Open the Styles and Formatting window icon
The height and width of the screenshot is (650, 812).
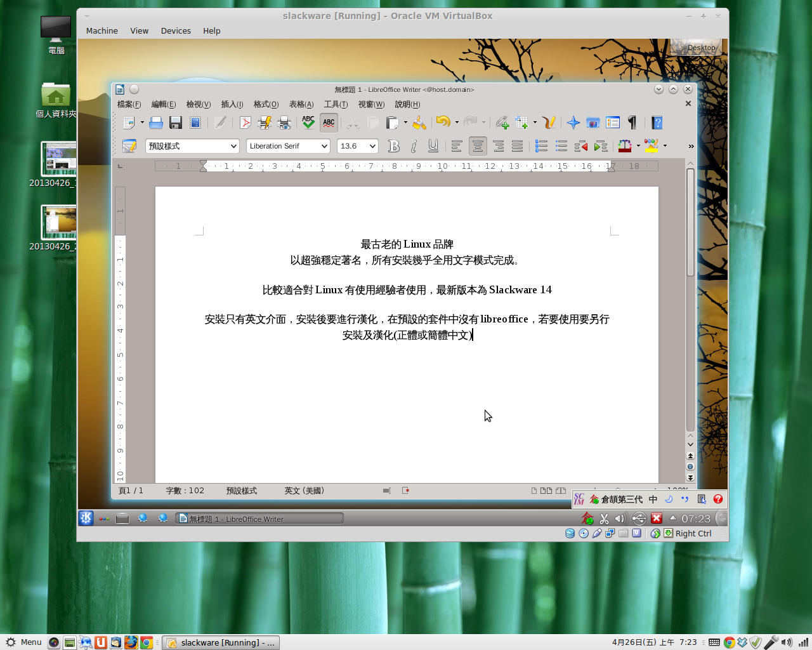[129, 146]
